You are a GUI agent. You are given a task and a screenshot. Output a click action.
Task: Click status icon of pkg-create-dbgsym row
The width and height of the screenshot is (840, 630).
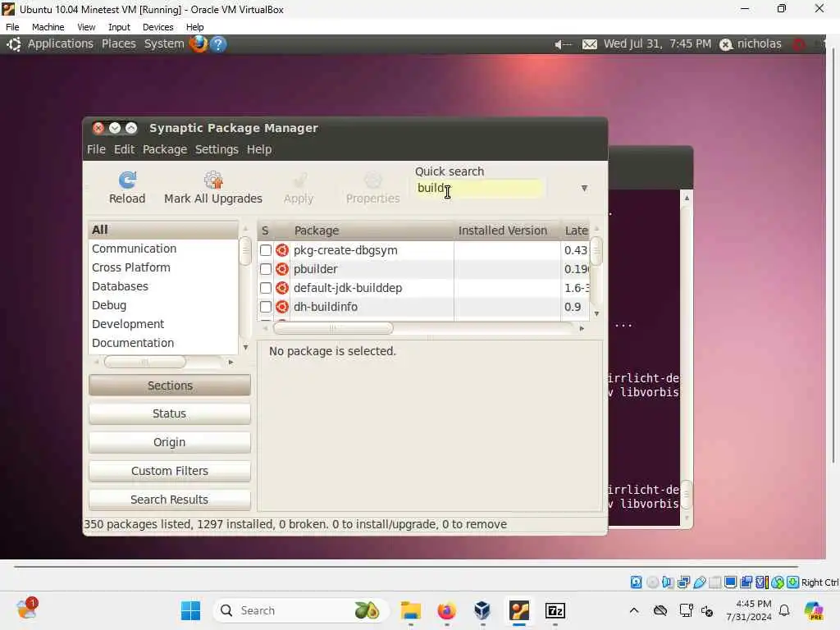point(282,250)
